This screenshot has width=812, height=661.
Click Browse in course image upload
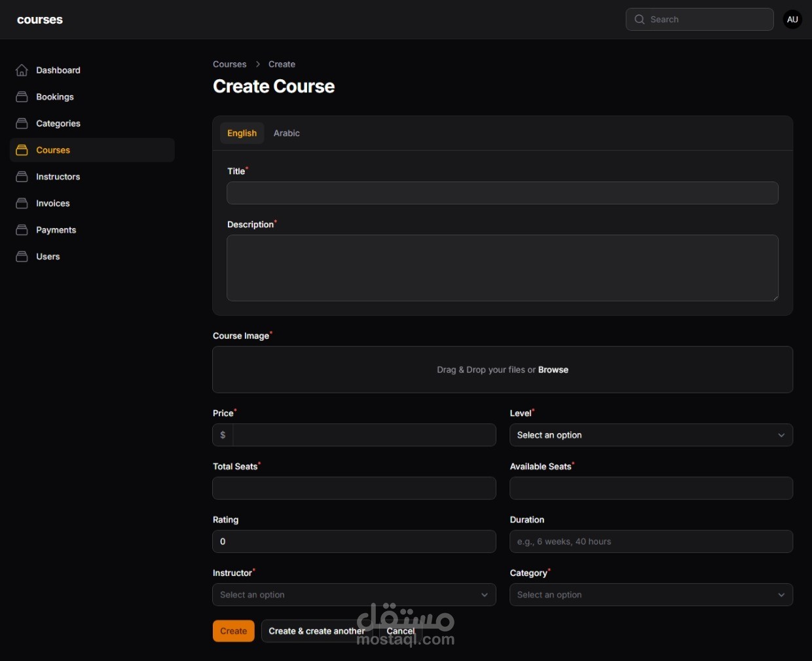(x=553, y=369)
